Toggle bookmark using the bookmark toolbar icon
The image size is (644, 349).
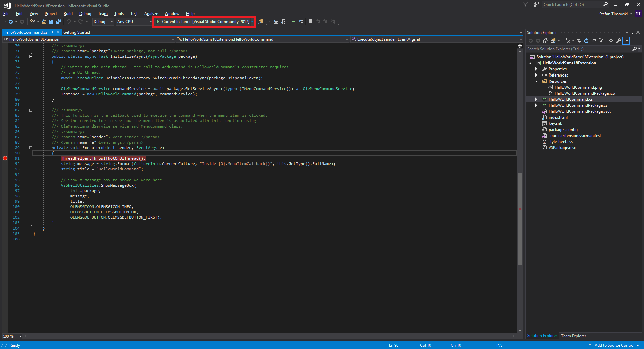(311, 22)
